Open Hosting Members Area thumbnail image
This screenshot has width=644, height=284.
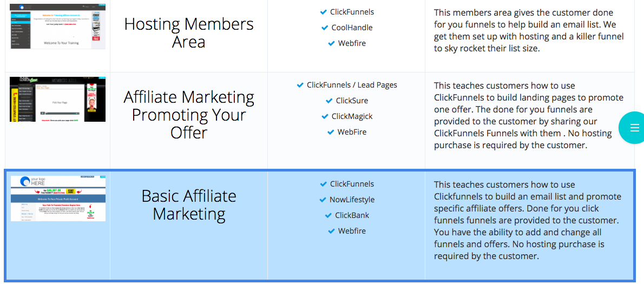point(57,27)
